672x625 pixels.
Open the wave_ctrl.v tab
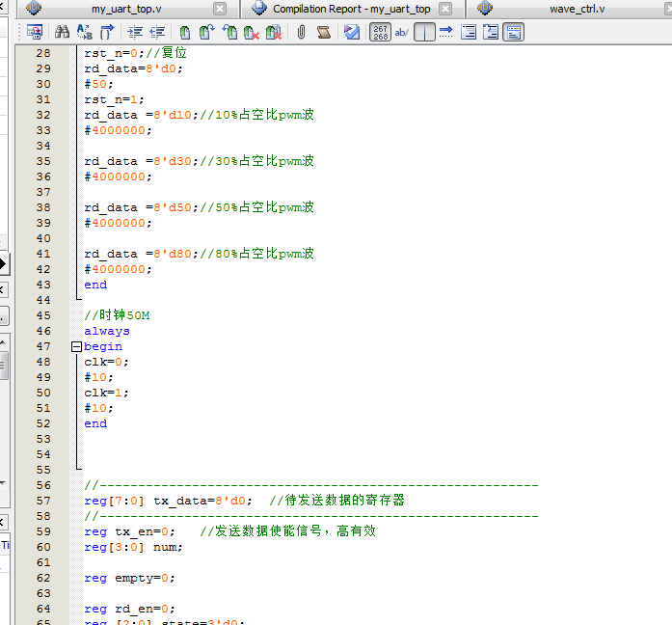pyautogui.click(x=577, y=9)
